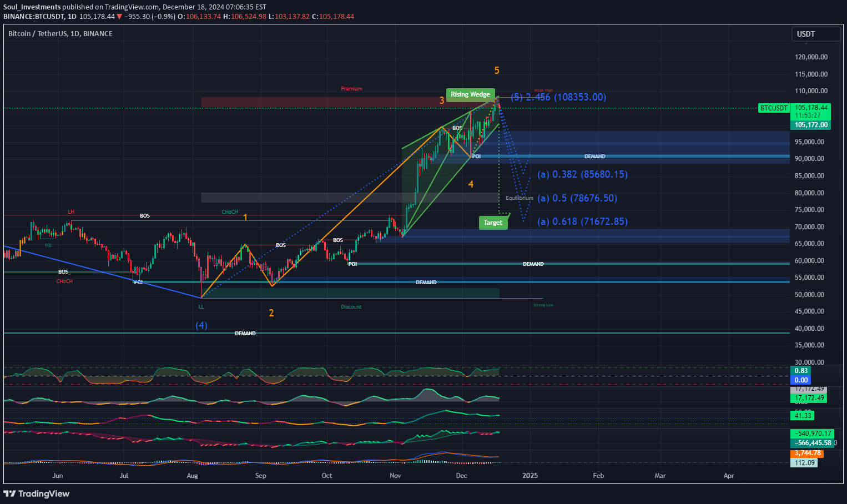The height and width of the screenshot is (504, 847).
Task: Click the blue (4) wave label
Action: point(201,325)
